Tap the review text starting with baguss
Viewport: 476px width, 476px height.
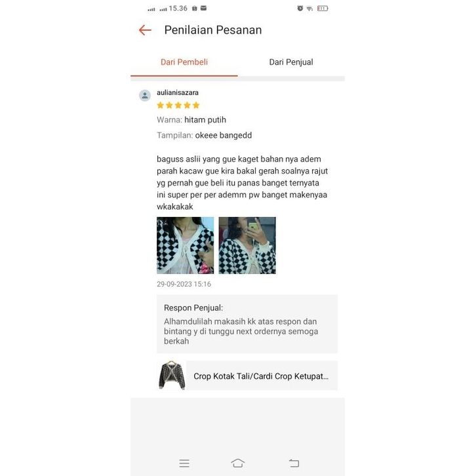click(x=242, y=183)
